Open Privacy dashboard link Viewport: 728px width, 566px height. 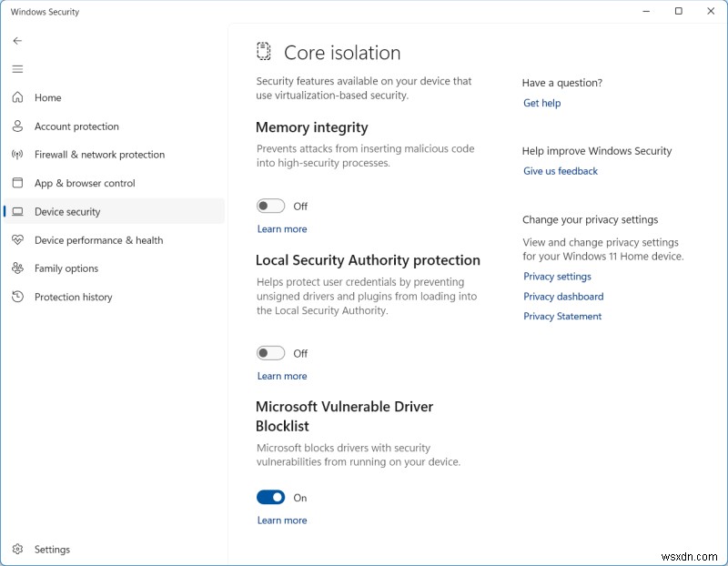click(563, 297)
